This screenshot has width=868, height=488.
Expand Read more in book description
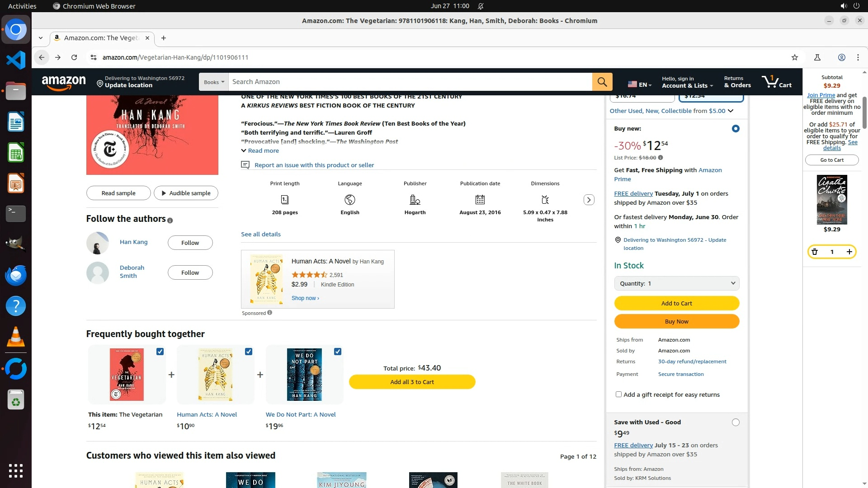coord(260,151)
